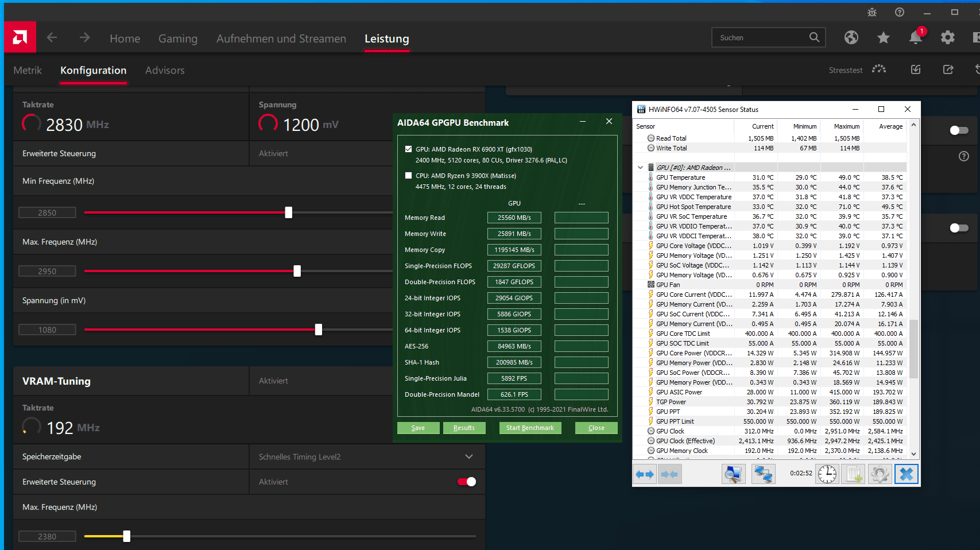Screen dimensions: 980x550
Task: Open the help icon beside tuning panel
Action: [964, 156]
